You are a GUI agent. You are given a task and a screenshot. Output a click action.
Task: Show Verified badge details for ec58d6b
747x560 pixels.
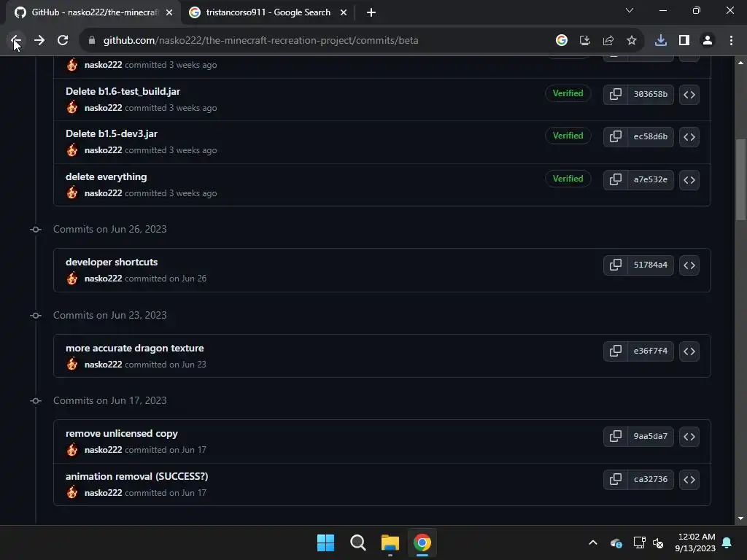pyautogui.click(x=568, y=136)
